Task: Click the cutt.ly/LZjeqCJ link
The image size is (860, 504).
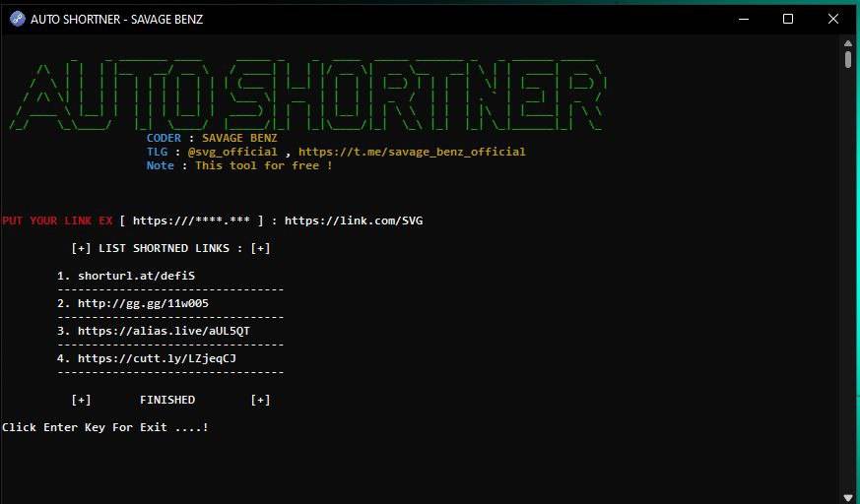Action: click(157, 358)
